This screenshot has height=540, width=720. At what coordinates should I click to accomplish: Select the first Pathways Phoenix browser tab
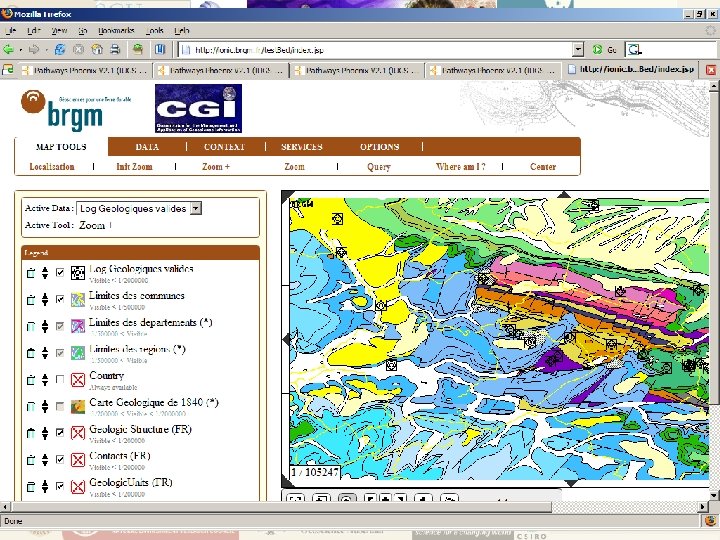pyautogui.click(x=85, y=70)
